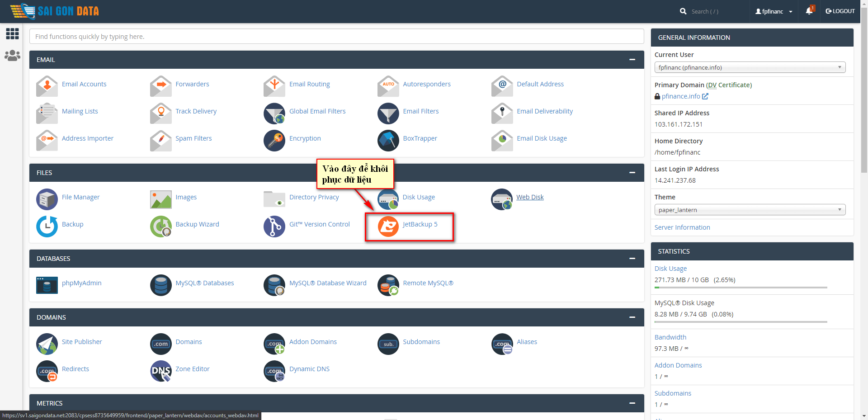Open the notifications bell icon

809,11
